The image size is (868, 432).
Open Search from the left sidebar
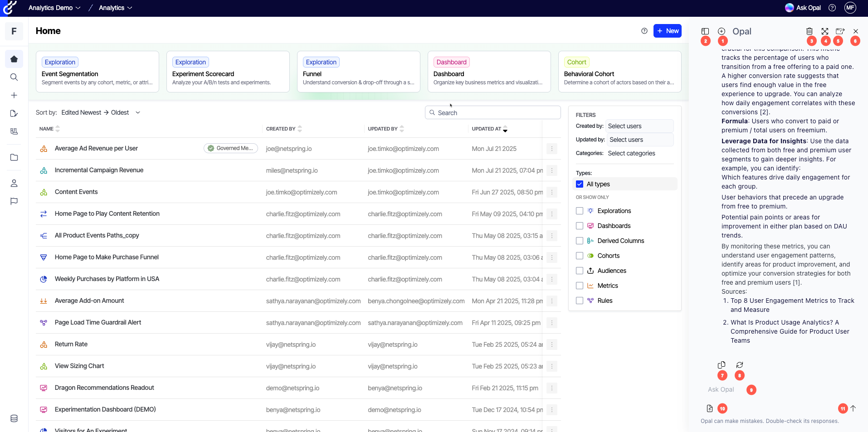[x=14, y=77]
